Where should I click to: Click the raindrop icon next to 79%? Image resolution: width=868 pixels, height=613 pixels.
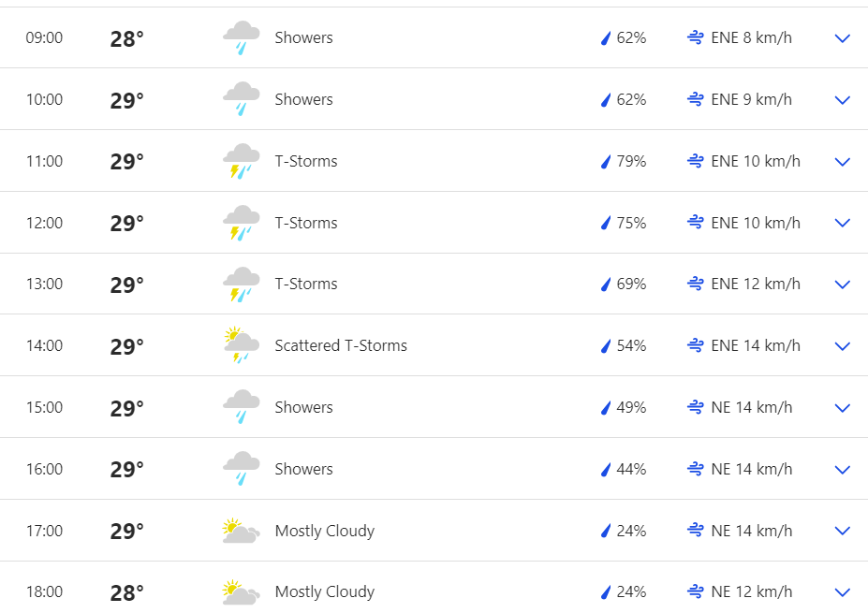pyautogui.click(x=606, y=162)
